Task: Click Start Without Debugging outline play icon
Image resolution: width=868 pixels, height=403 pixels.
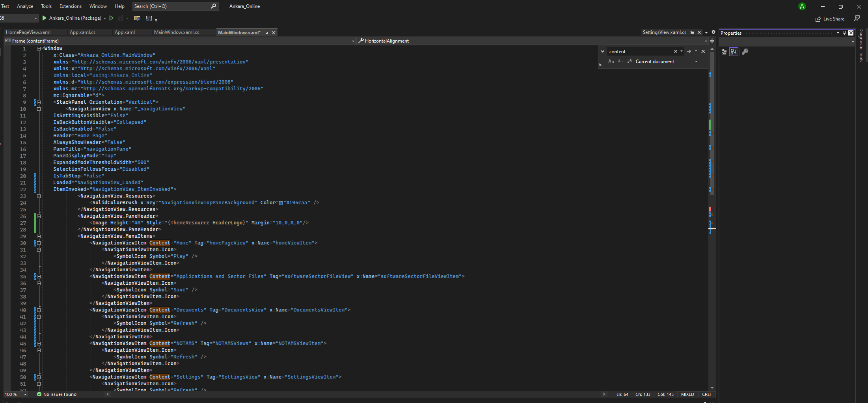Action: pyautogui.click(x=112, y=18)
